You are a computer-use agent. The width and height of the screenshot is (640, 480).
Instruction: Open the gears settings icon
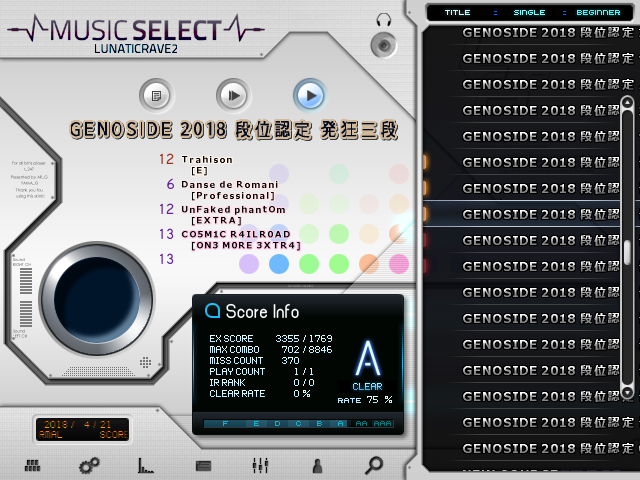coord(89,465)
